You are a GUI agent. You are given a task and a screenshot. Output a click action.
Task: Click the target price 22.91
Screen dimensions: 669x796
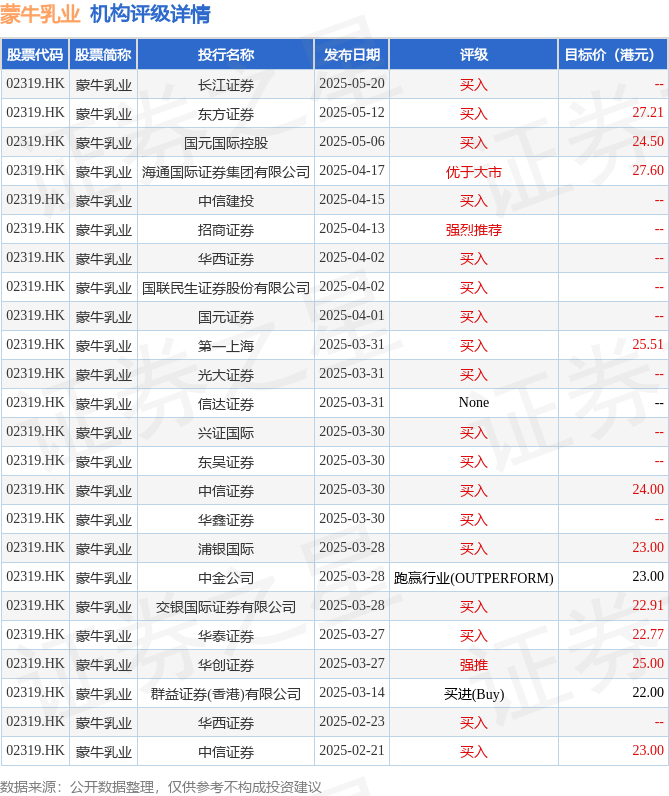coord(648,605)
